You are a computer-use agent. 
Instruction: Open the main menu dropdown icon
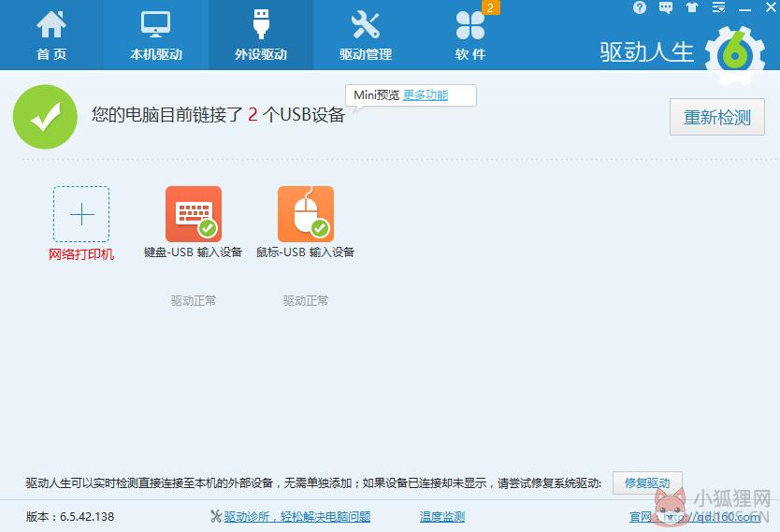pos(718,7)
